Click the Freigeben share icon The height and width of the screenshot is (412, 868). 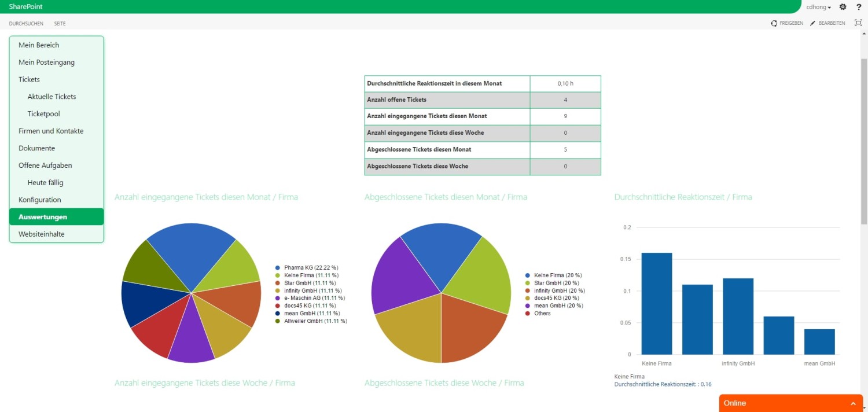point(774,23)
